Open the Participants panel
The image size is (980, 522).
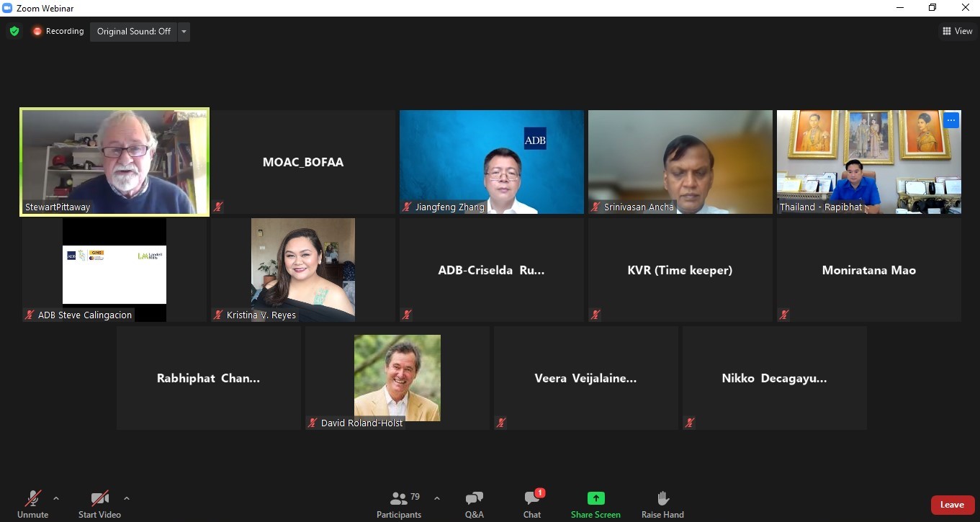pyautogui.click(x=399, y=504)
